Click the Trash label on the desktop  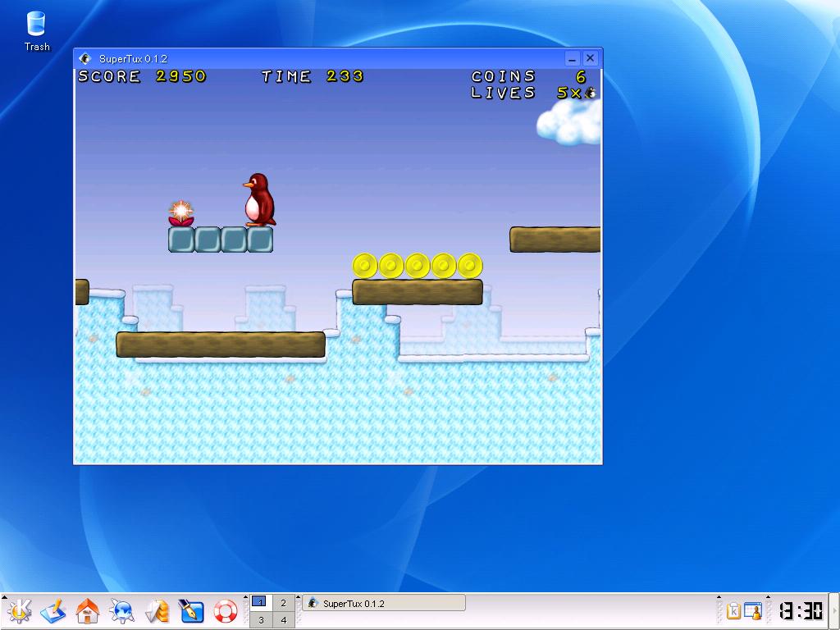[37, 47]
